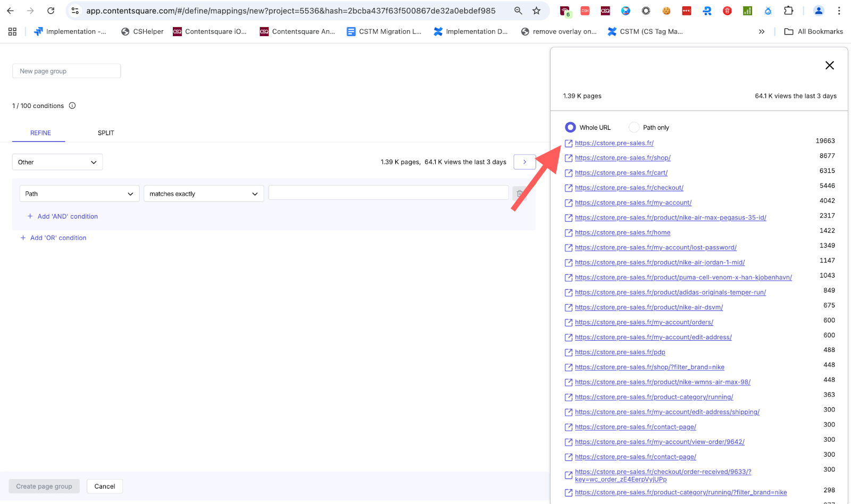Open the Path condition type dropdown
This screenshot has height=504, width=851.
[x=79, y=194]
